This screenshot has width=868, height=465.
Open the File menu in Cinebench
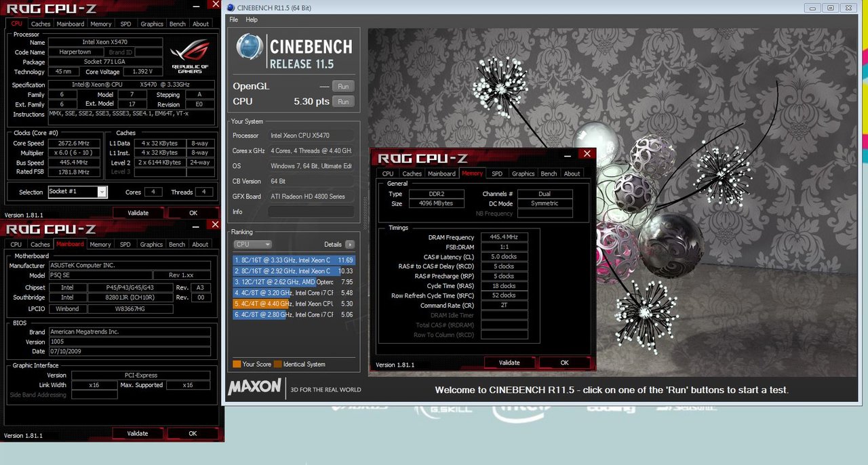(234, 20)
